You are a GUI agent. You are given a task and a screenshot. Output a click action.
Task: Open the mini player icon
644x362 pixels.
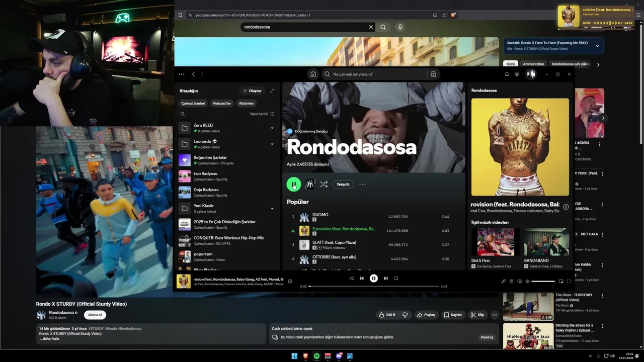click(561, 282)
